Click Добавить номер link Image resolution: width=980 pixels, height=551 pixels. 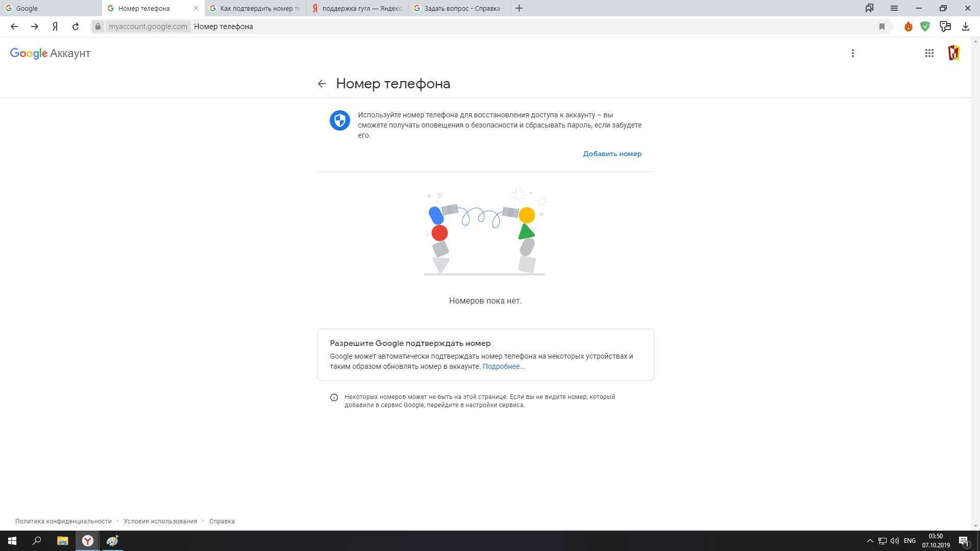(x=612, y=154)
